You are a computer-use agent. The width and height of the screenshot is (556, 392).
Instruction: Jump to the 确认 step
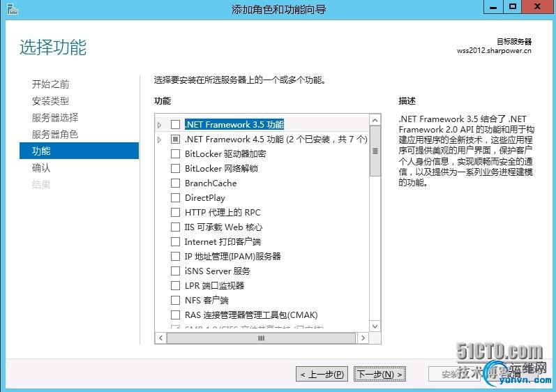pos(41,167)
